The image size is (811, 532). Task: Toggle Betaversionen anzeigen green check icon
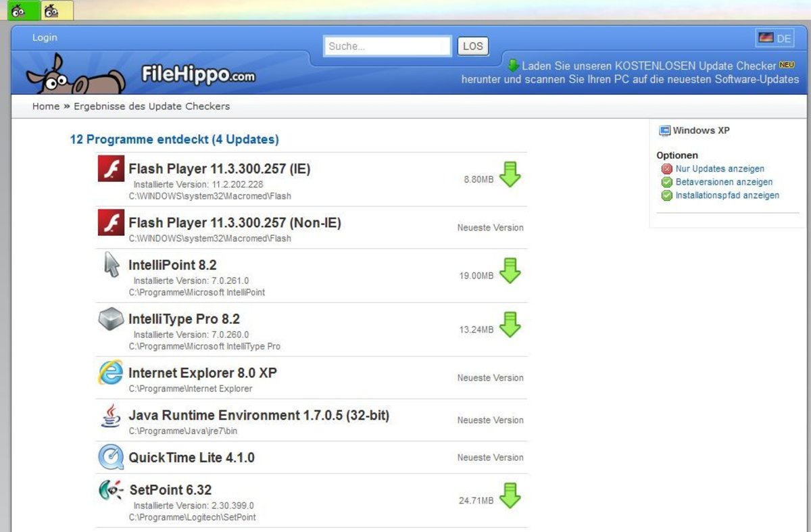[667, 183]
